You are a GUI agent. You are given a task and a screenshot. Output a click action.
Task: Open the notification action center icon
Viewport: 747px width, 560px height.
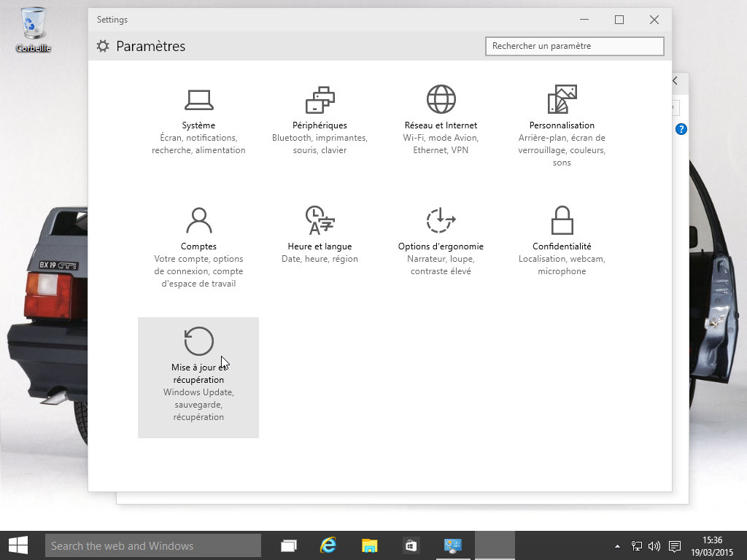[x=675, y=545]
